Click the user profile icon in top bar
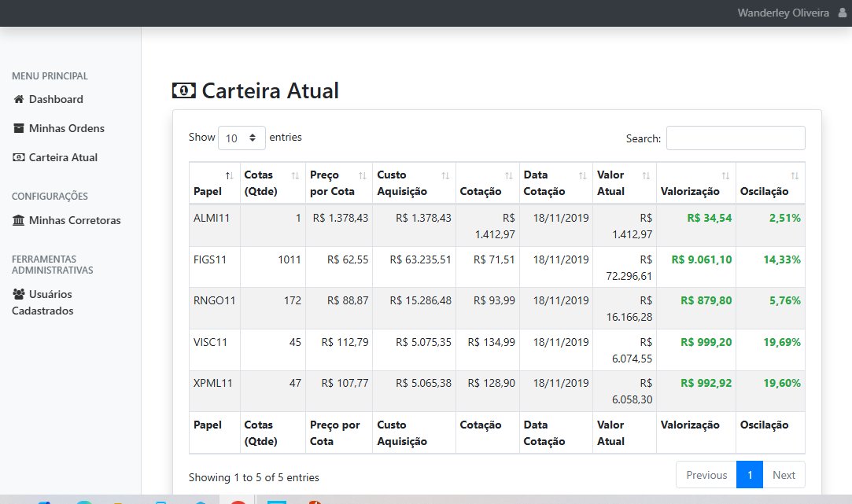The width and height of the screenshot is (852, 504). click(843, 13)
